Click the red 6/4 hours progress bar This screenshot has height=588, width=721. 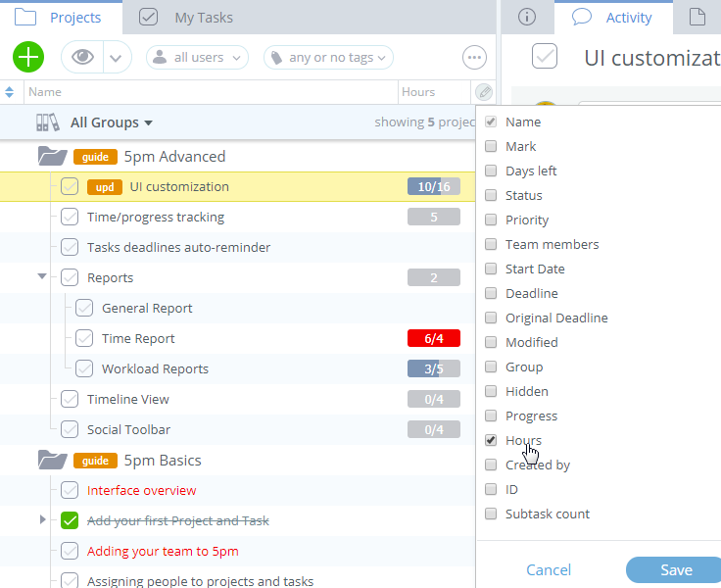point(433,339)
